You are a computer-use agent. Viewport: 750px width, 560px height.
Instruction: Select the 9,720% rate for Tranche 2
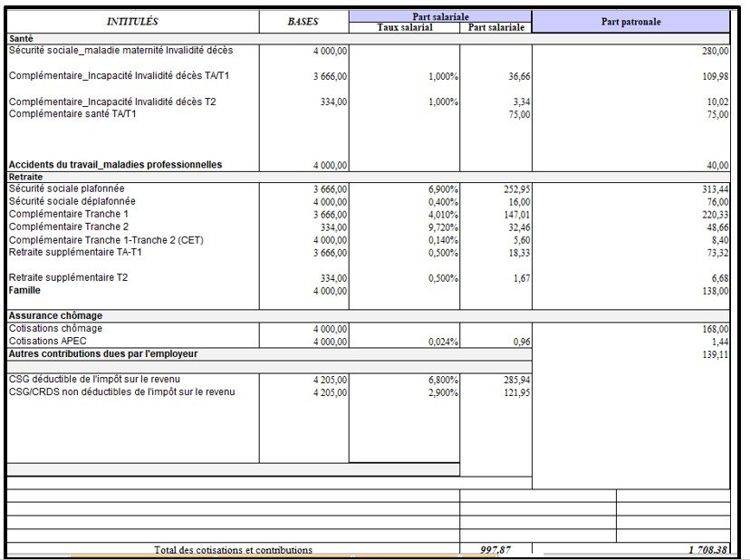click(x=443, y=227)
